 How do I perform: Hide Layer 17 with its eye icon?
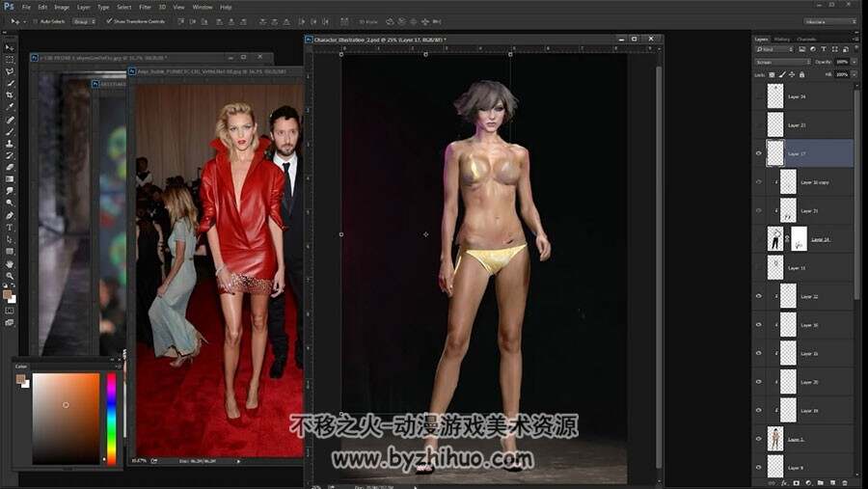[x=759, y=153]
